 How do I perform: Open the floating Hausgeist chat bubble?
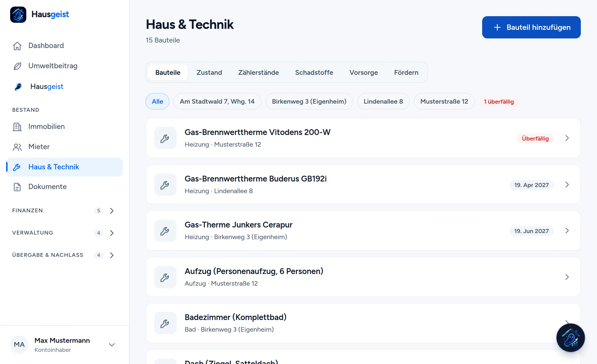570,338
